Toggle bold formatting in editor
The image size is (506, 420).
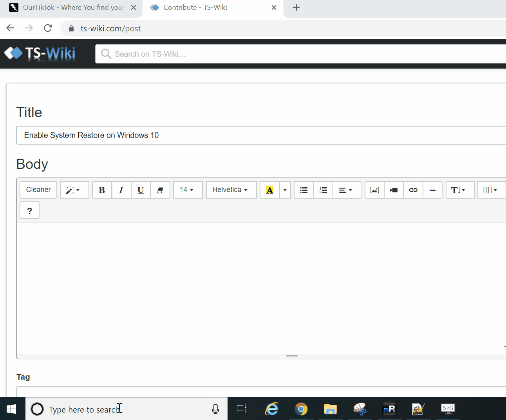tap(102, 190)
